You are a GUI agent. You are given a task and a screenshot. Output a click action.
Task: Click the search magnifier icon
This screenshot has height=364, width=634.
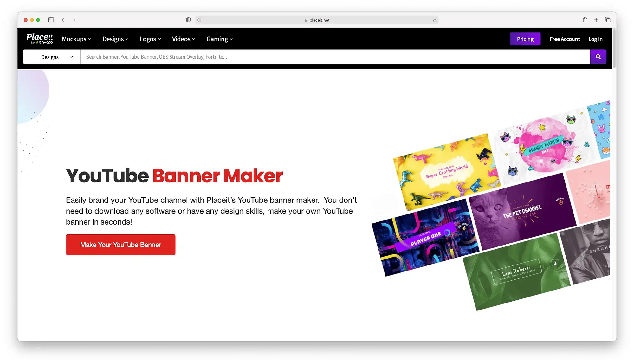(598, 57)
